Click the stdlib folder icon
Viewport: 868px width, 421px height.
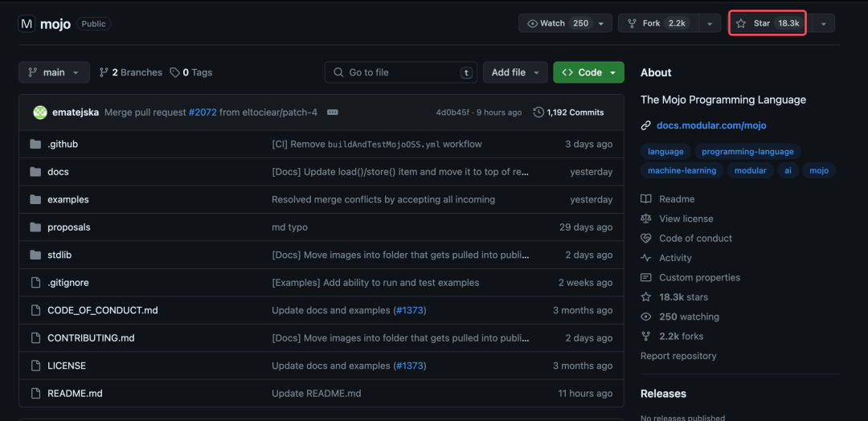35,255
